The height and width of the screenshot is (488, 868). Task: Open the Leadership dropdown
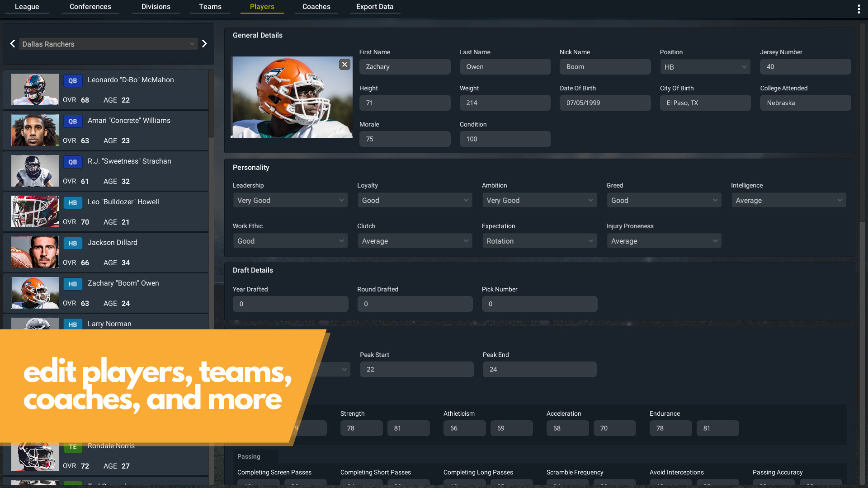pyautogui.click(x=290, y=200)
